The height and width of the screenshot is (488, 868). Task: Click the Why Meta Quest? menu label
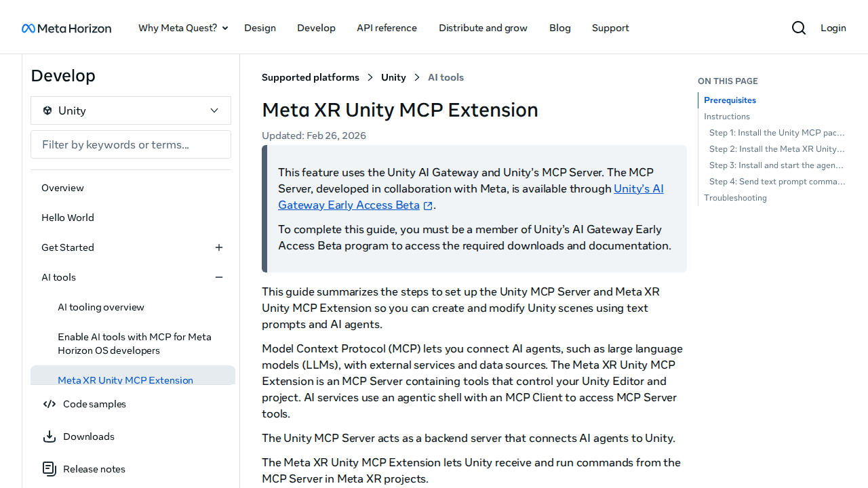(178, 28)
